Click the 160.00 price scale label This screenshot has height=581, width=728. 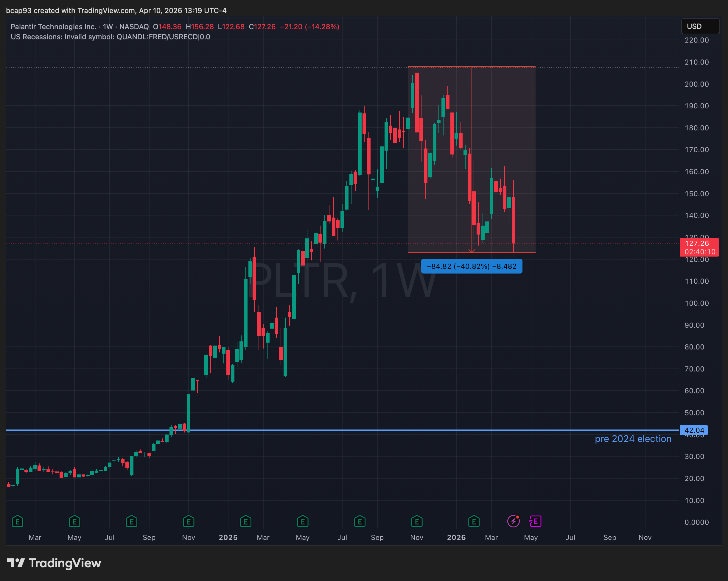pos(697,171)
